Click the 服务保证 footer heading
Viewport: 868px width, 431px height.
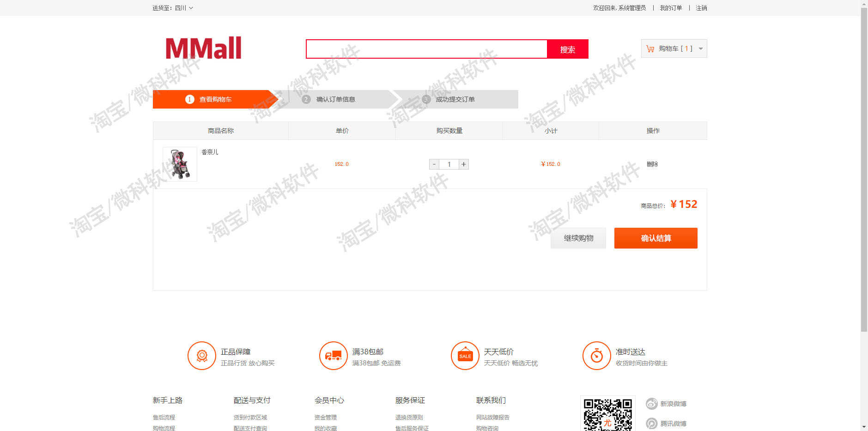[x=410, y=400]
